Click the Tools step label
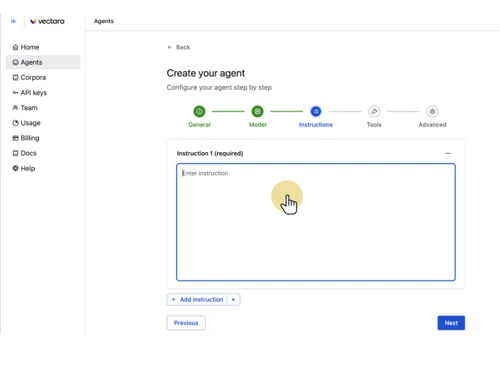 (374, 125)
